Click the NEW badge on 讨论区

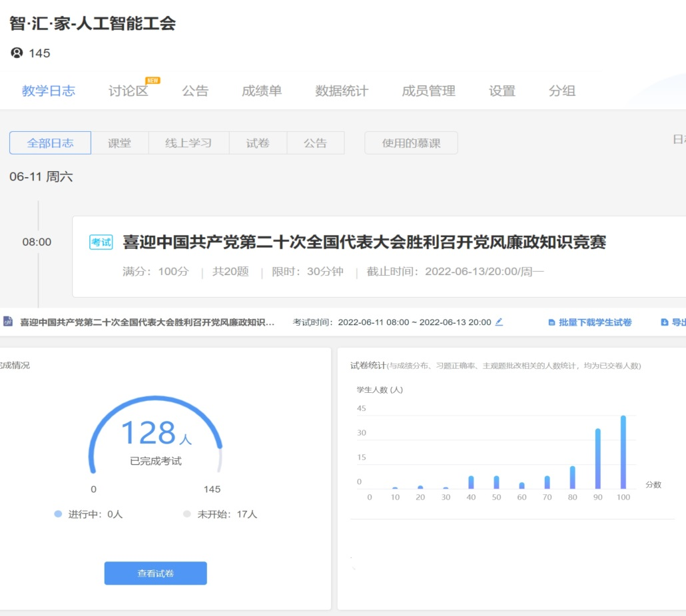coord(153,81)
